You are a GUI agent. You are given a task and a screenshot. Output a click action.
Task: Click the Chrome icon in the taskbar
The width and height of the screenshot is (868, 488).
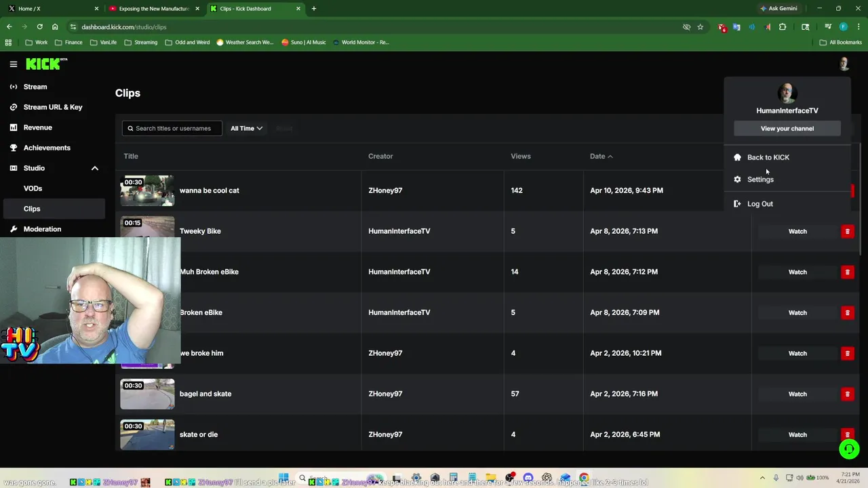[x=584, y=478]
